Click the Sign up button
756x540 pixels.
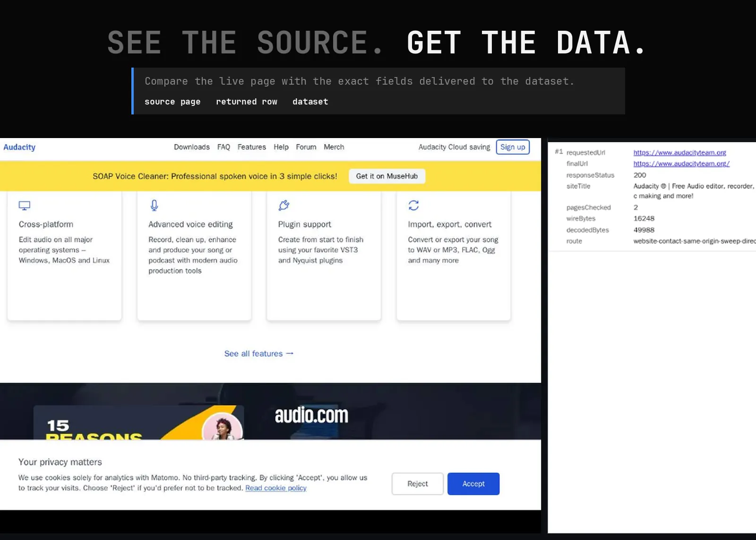[x=513, y=147]
